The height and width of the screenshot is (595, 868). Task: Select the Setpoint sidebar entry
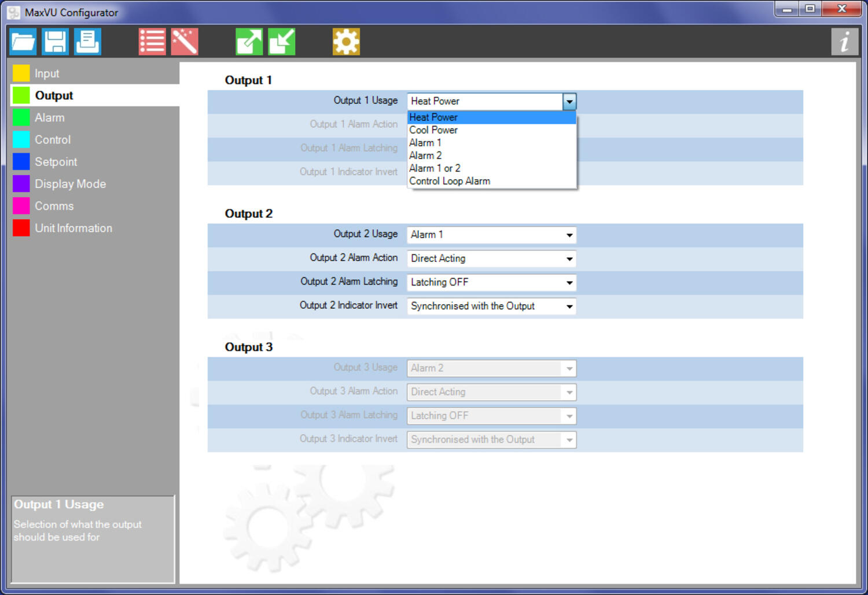click(x=56, y=161)
